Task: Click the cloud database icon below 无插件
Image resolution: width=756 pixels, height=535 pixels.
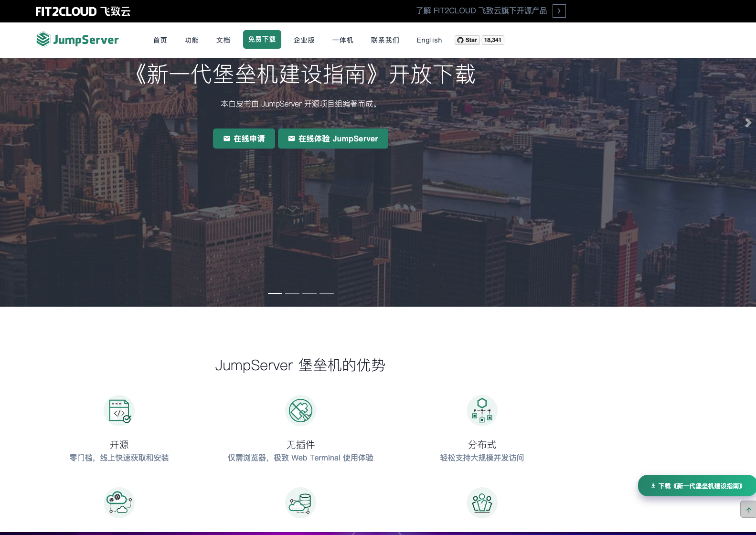Action: [x=300, y=503]
